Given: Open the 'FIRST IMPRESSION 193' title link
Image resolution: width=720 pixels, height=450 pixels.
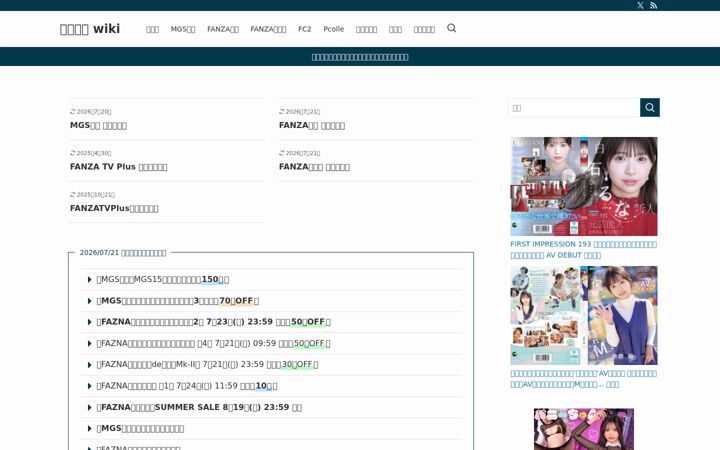Looking at the screenshot, I should (583, 249).
